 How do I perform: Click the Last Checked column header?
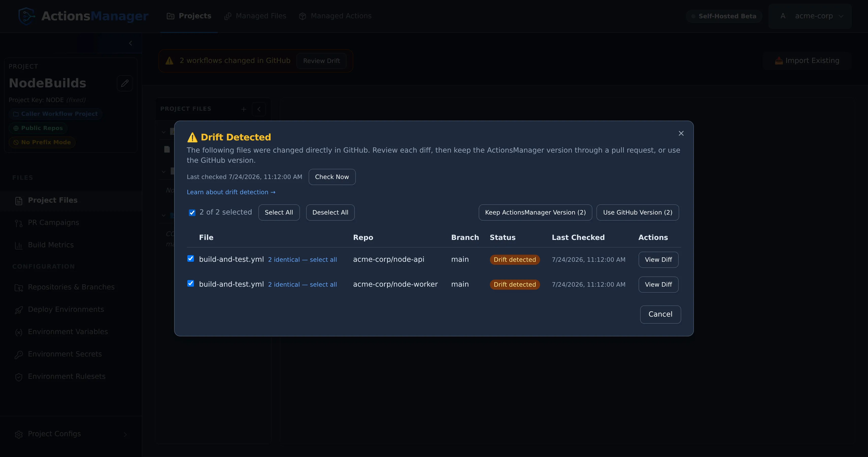pos(578,237)
